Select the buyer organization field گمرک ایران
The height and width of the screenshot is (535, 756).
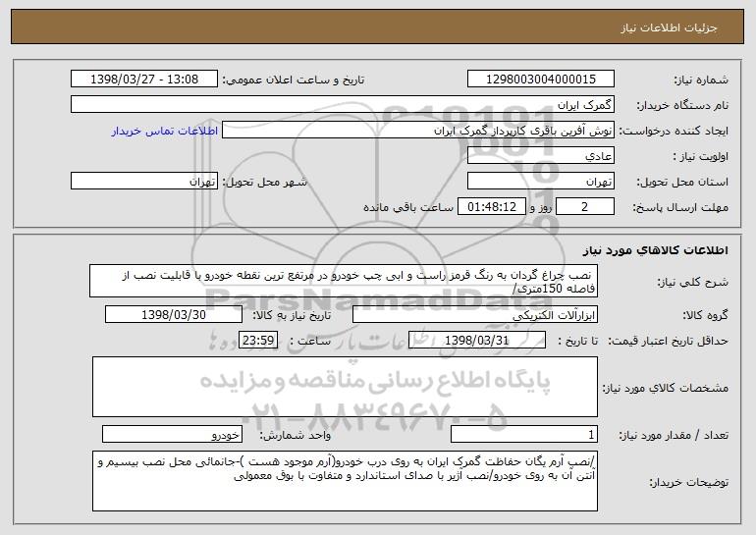coord(343,104)
